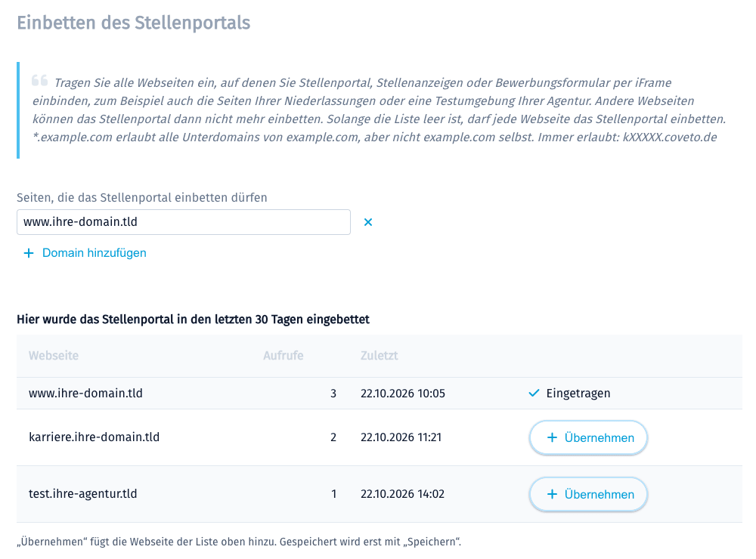
Task: Select the Eingetragen status text
Action: (578, 394)
